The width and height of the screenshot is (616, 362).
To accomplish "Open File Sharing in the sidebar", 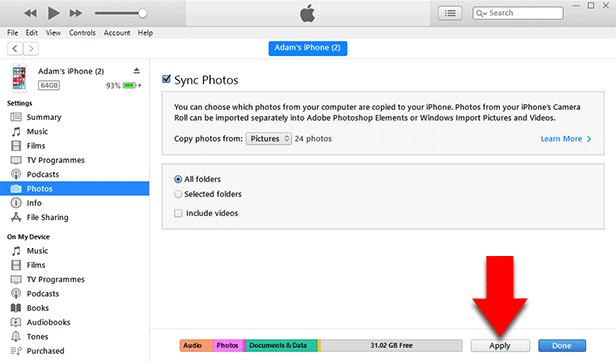I will click(75, 217).
